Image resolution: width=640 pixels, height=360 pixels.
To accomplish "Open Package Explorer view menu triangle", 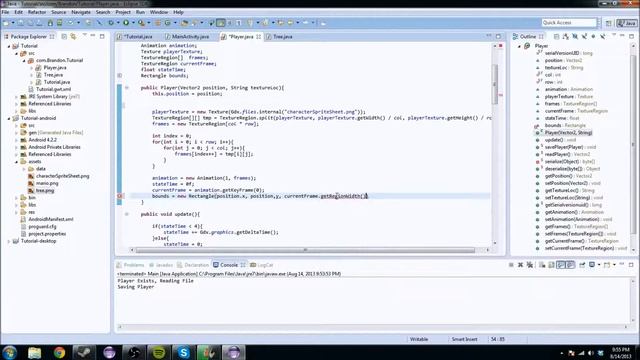I will [x=84, y=36].
